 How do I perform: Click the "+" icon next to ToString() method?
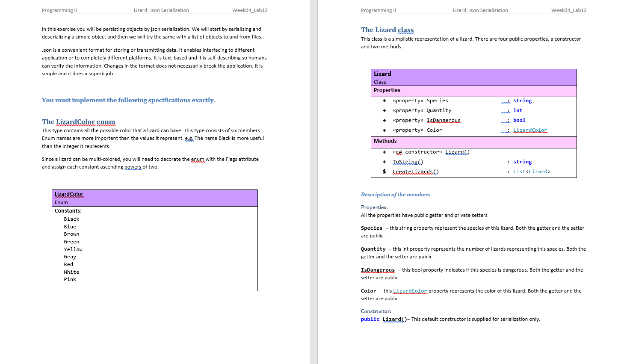click(x=384, y=162)
